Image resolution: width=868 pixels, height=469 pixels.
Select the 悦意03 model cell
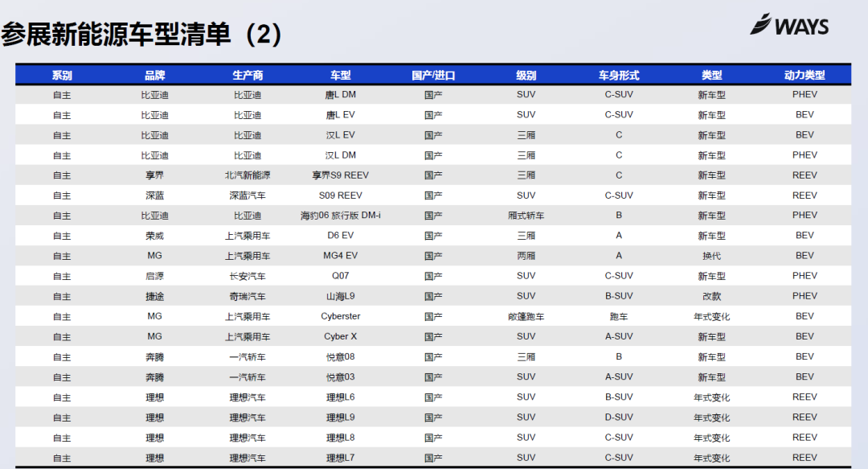pos(341,377)
